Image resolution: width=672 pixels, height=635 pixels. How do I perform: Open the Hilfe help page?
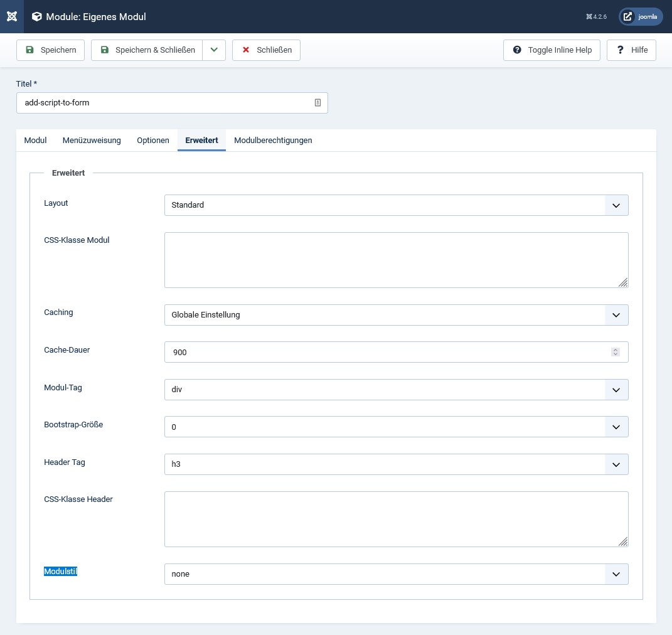(631, 50)
